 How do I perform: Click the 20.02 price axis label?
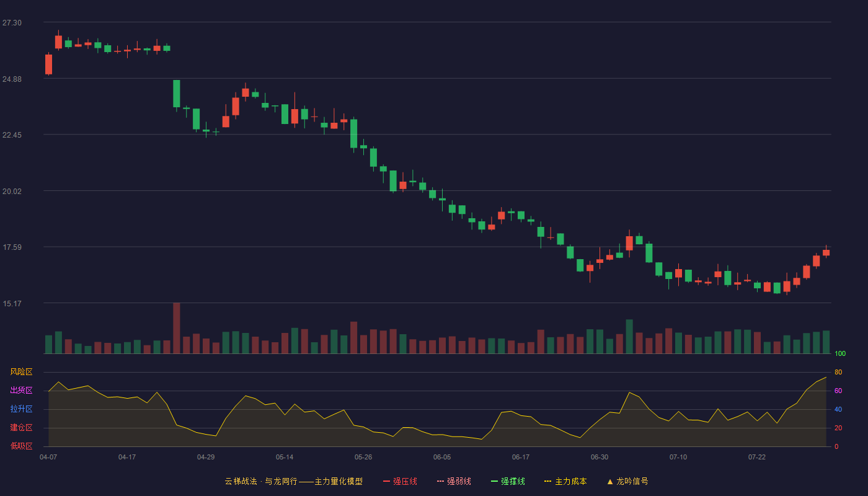coord(12,191)
